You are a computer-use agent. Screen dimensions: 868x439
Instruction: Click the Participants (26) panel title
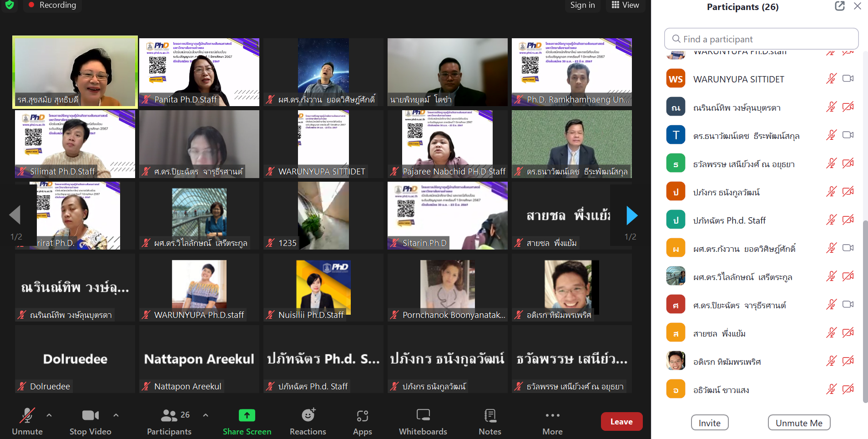tap(742, 6)
